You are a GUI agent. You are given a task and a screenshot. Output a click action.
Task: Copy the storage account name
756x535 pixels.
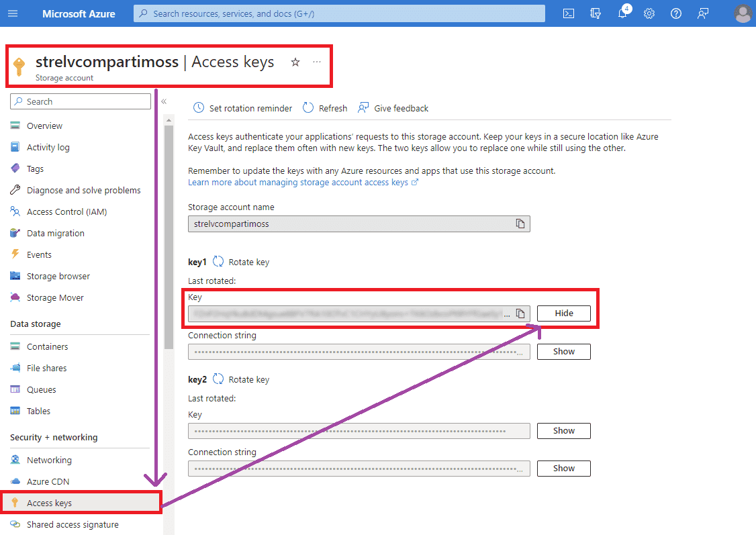[x=520, y=224]
